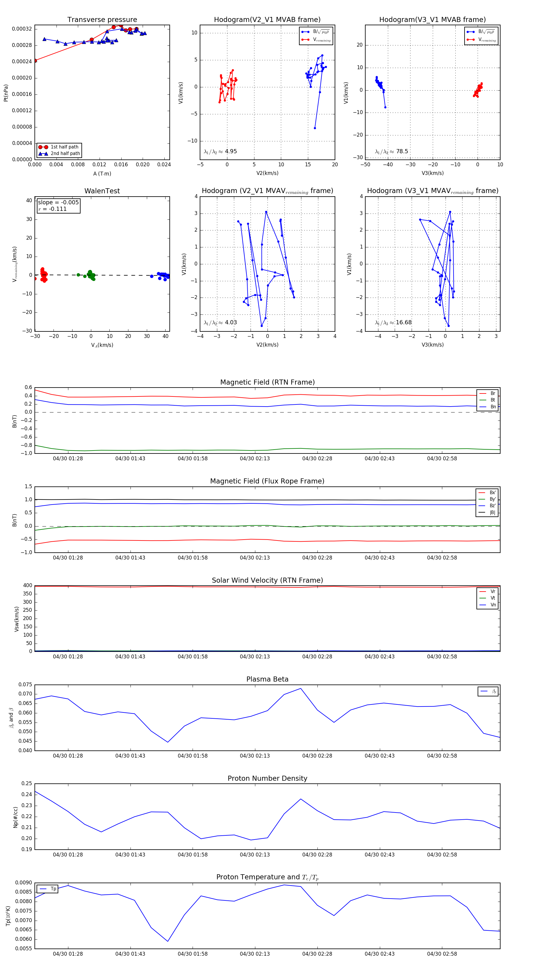Click the 'Bn' legend entry
535x980 pixels.
(x=487, y=407)
